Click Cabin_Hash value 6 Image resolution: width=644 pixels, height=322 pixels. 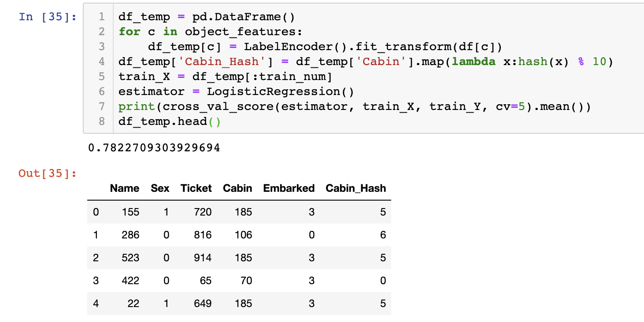pos(383,235)
